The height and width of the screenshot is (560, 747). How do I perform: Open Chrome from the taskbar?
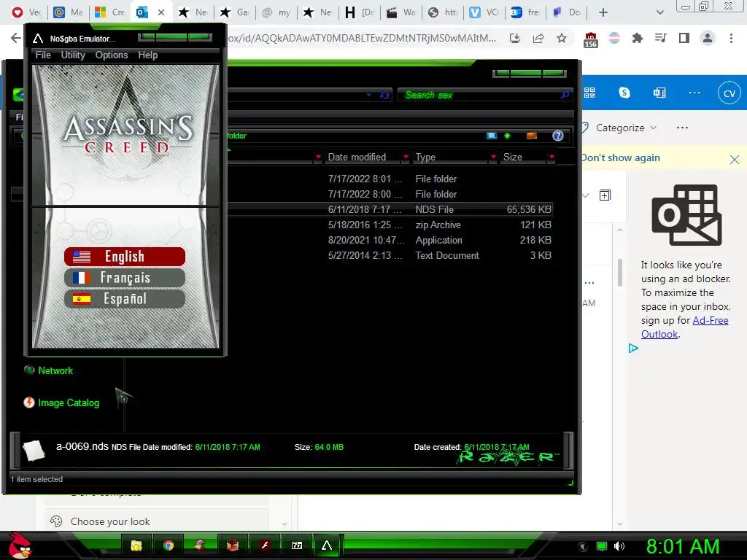pos(169,545)
